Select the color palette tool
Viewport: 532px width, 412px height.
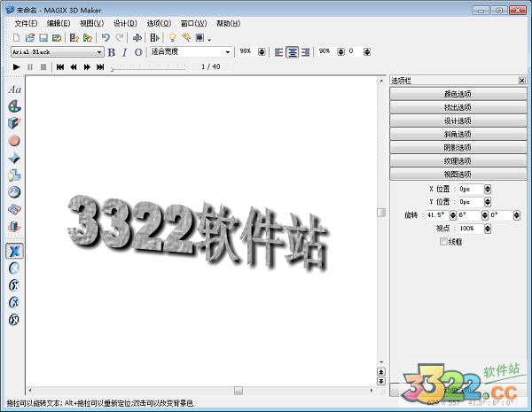(x=14, y=106)
